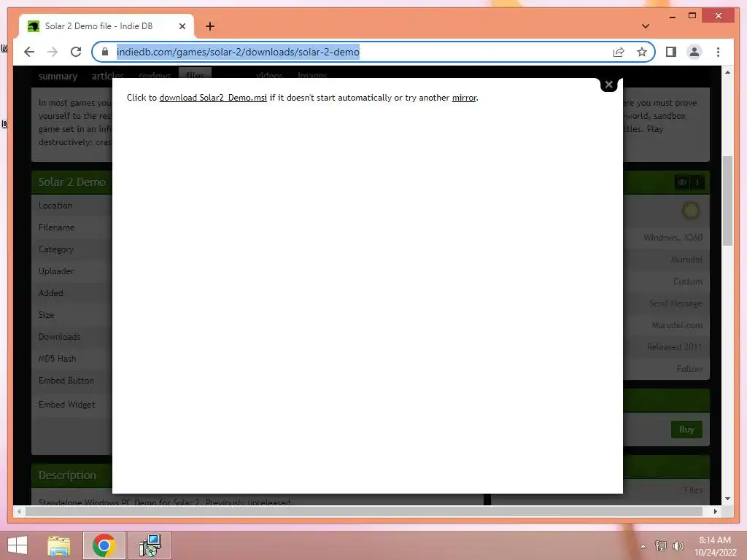747x560 pixels.
Task: Click the download Solar2_Demo.msi link
Action: [213, 98]
